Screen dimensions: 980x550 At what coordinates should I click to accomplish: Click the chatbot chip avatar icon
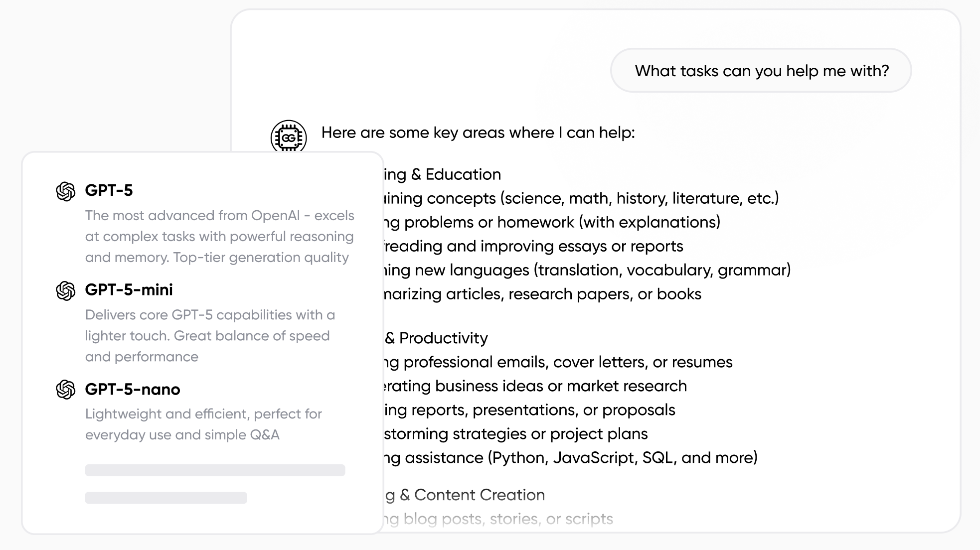tap(288, 137)
